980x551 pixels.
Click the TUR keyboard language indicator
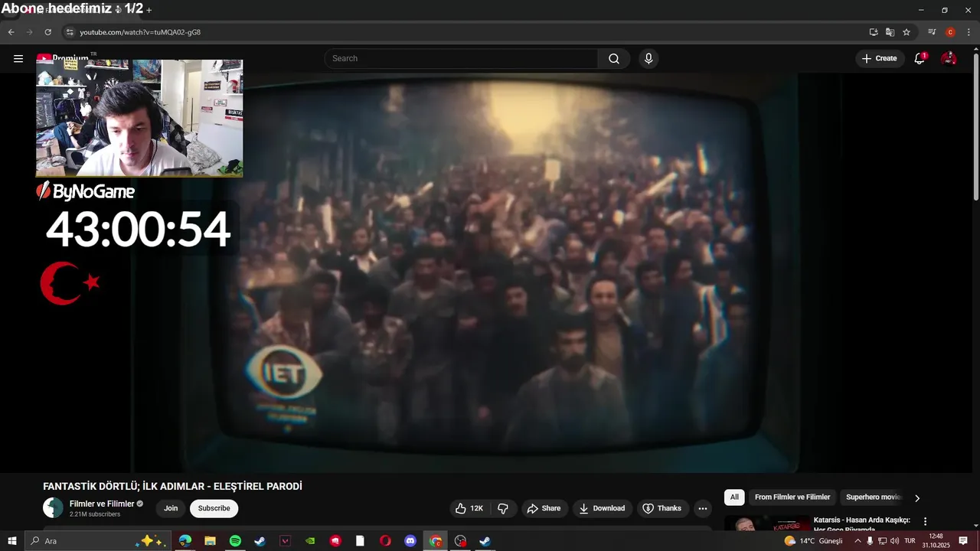pyautogui.click(x=910, y=541)
